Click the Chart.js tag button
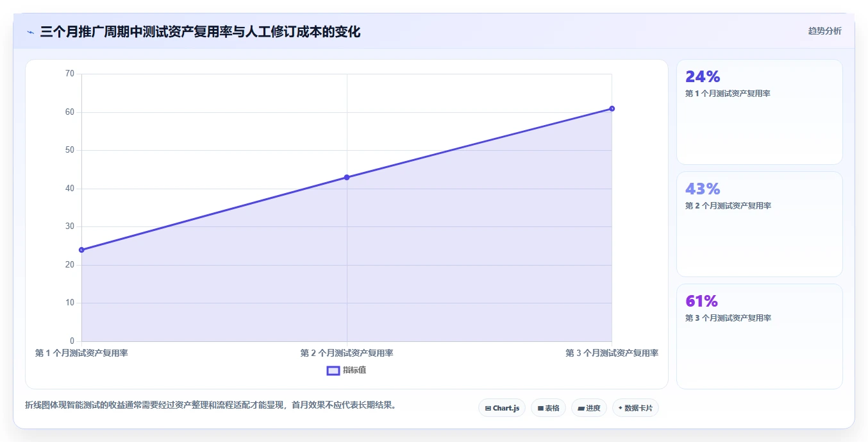868x442 pixels. point(502,408)
